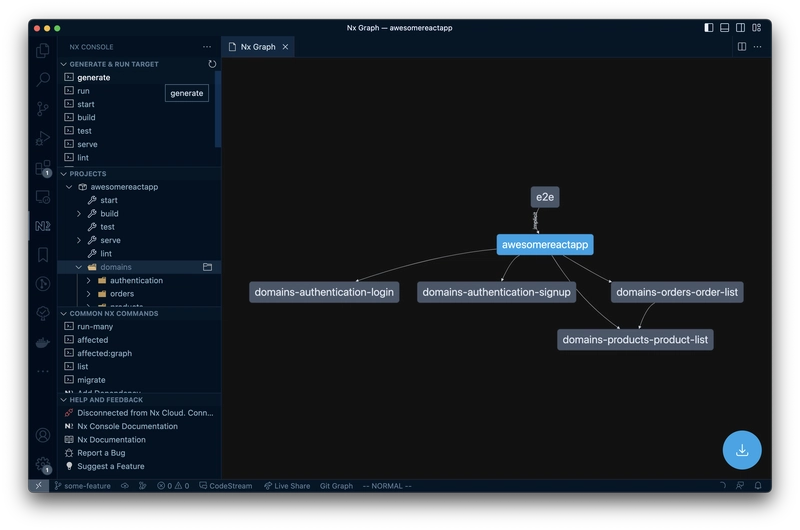Select the run-many command

coord(139,326)
